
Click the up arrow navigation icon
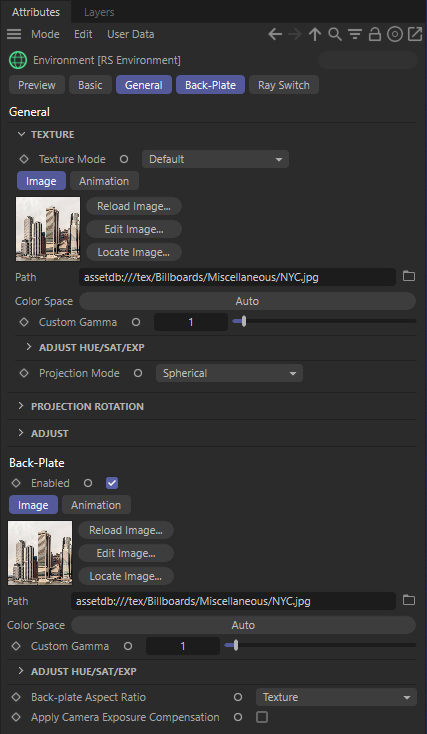(x=315, y=34)
